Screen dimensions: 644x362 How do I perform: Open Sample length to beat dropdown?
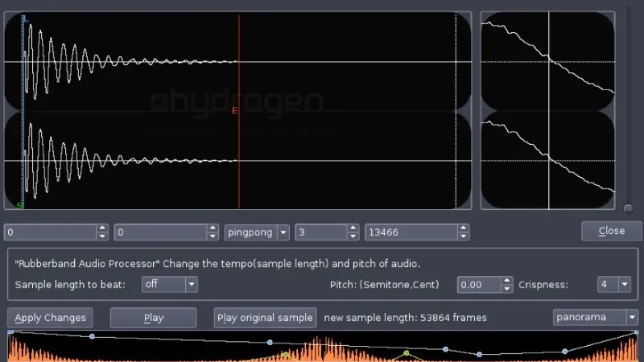[x=170, y=284]
